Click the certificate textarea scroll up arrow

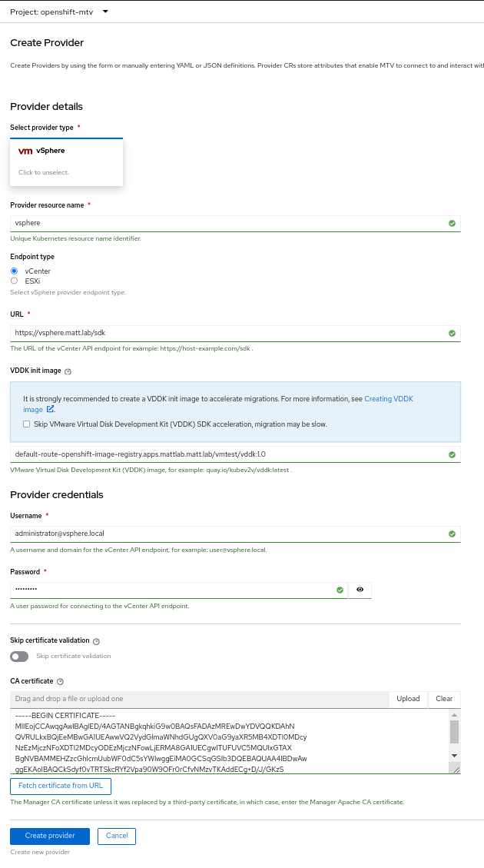(x=454, y=715)
